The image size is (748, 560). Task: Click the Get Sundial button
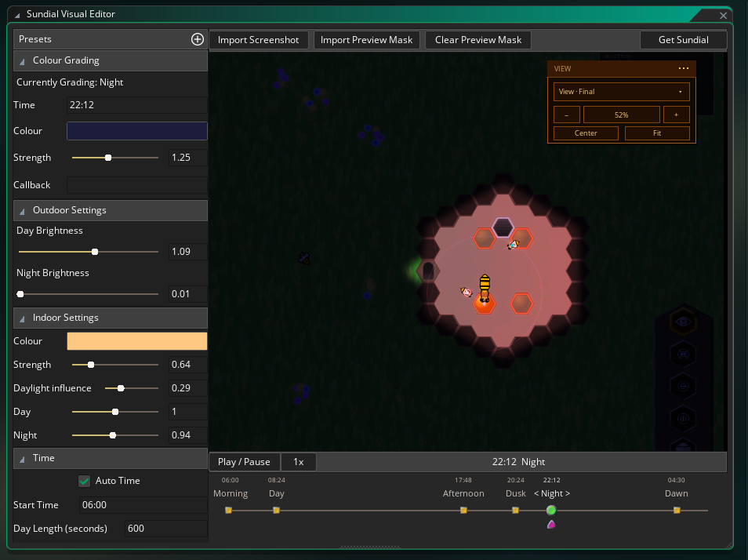[x=683, y=40]
